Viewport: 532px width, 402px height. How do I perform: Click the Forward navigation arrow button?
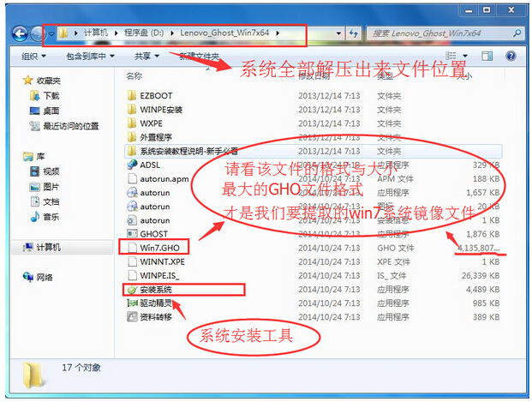pos(37,33)
